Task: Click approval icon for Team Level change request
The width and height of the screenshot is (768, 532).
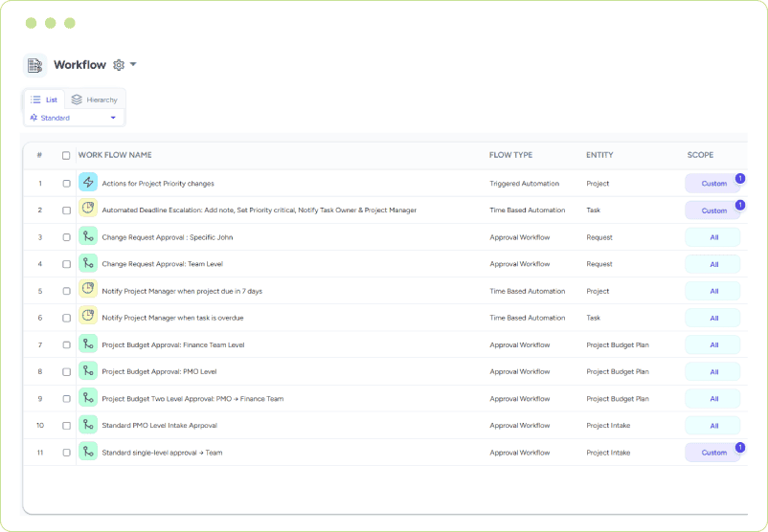Action: click(88, 263)
